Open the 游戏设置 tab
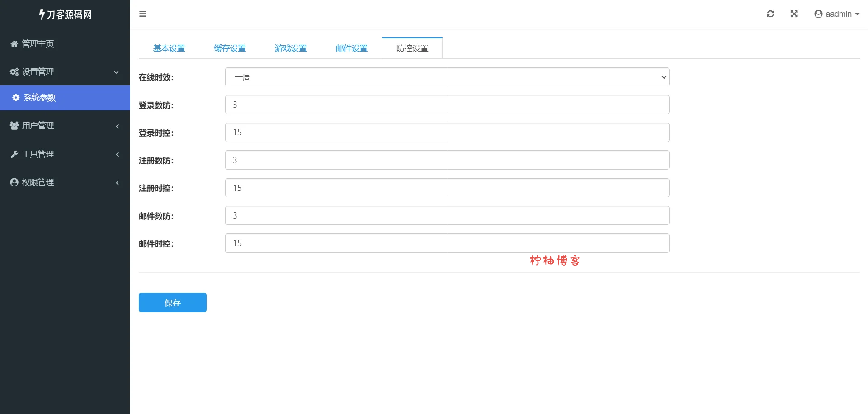Screen dimensions: 868x414 point(291,48)
